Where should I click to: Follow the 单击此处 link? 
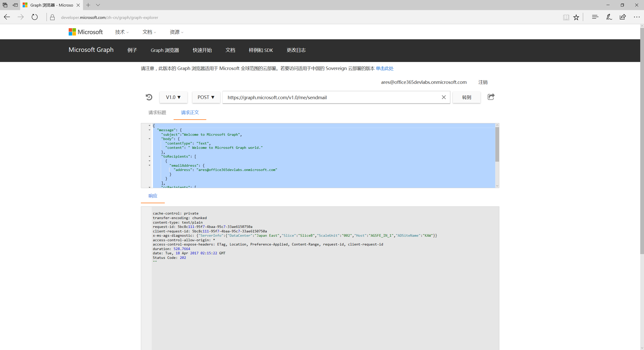[x=384, y=68]
